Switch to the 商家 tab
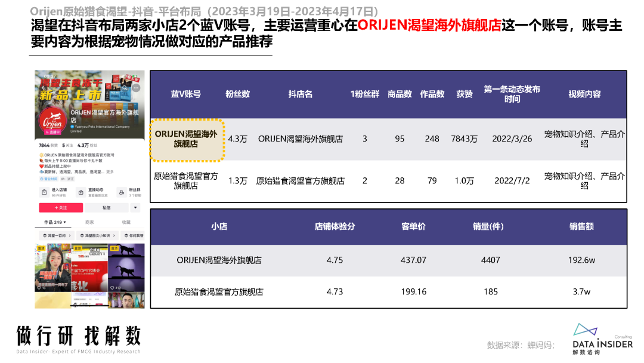The height and width of the screenshot is (363, 644). pos(89,223)
